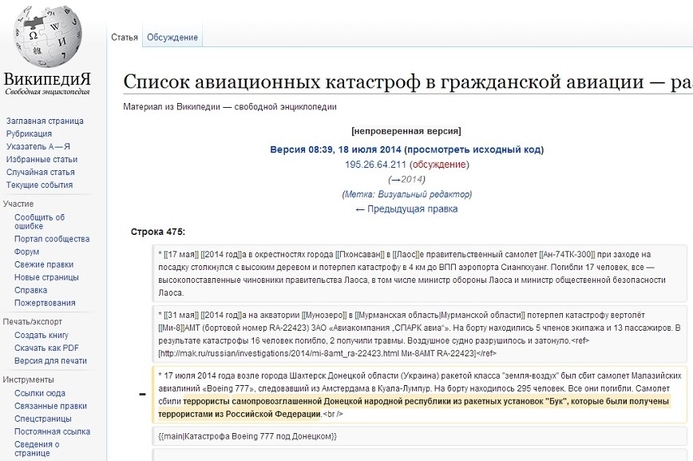Open the Обсуждение tab

point(172,38)
